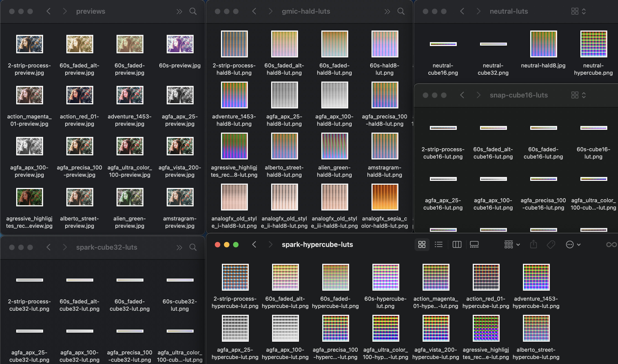Click search icon in spark-cube32-luts window
Viewport: 618px width, 364px height.
(193, 247)
